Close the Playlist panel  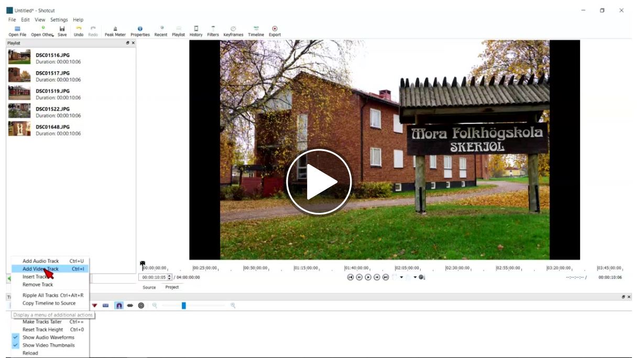pos(133,43)
